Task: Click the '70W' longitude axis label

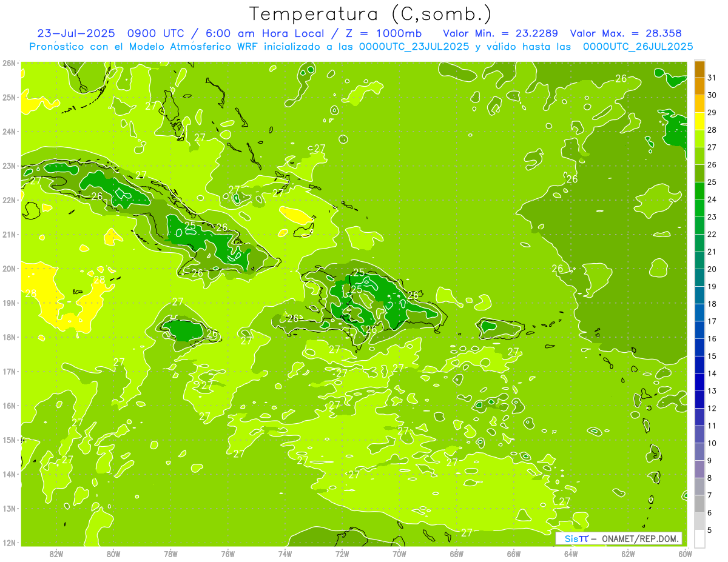Action: (399, 553)
